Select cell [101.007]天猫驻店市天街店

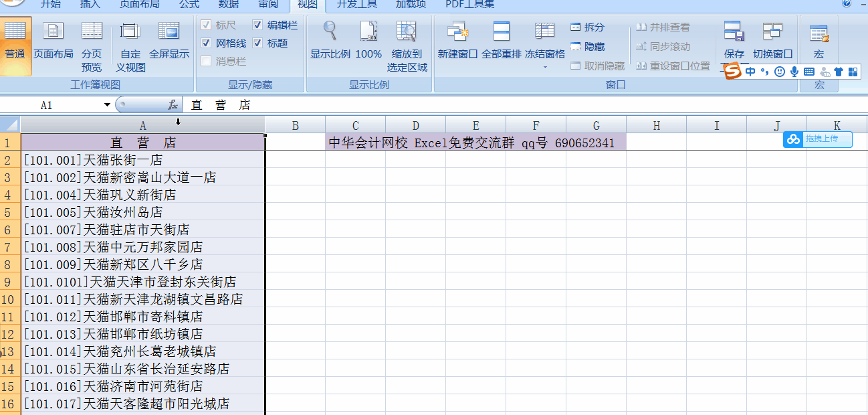[x=142, y=230]
